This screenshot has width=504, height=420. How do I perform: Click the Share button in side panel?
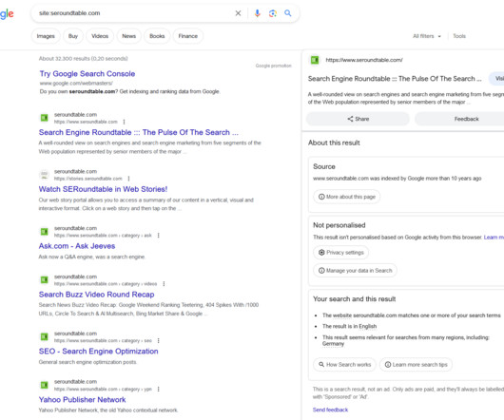click(x=358, y=119)
